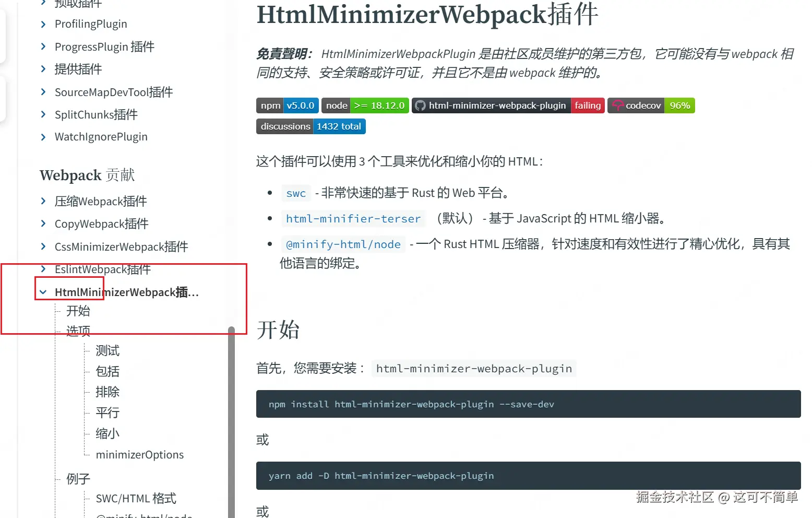Click the npm install code block
812x518 pixels.
click(x=529, y=404)
